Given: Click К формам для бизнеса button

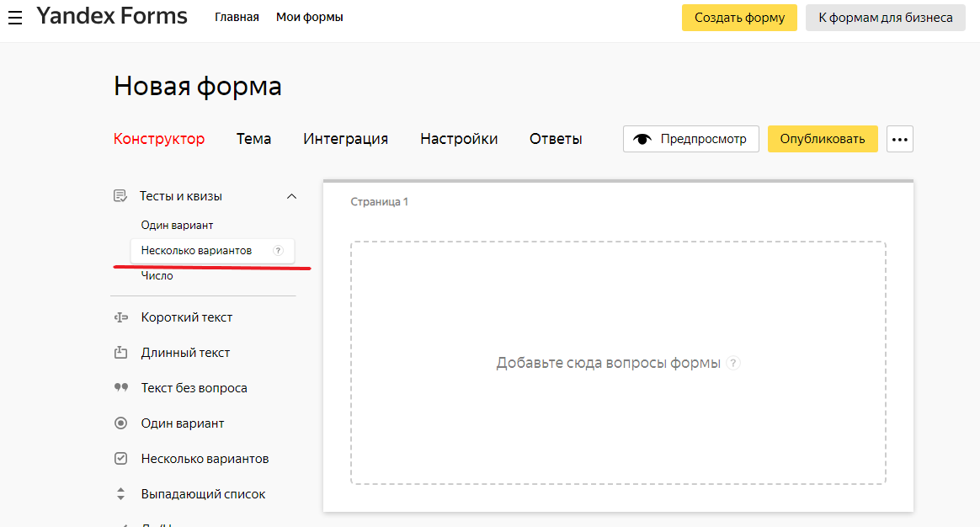Looking at the screenshot, I should point(886,18).
